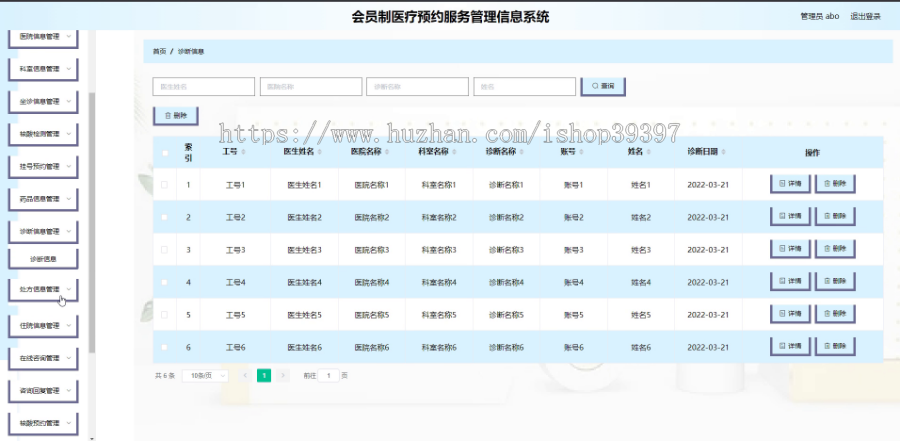The width and height of the screenshot is (900, 441).
Task: Go to the previous page arrow
Action: [245, 376]
